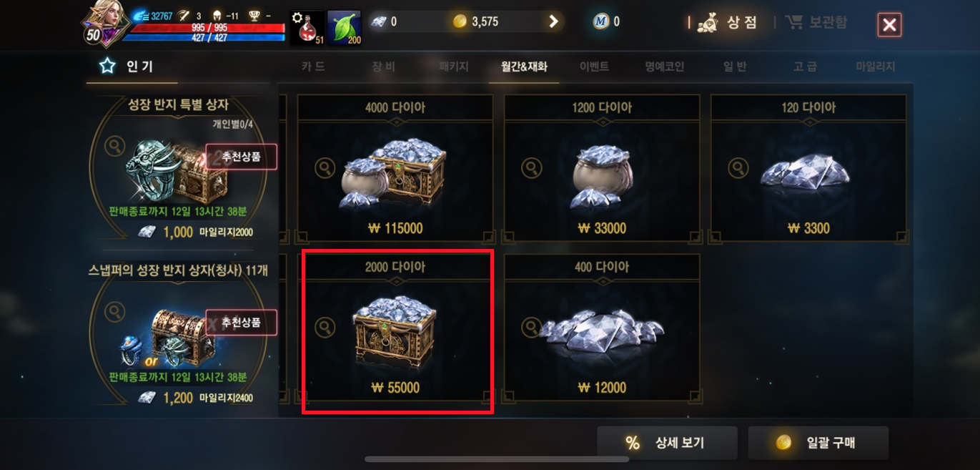Tap the red health potion icon
The width and height of the screenshot is (980, 470).
(307, 27)
